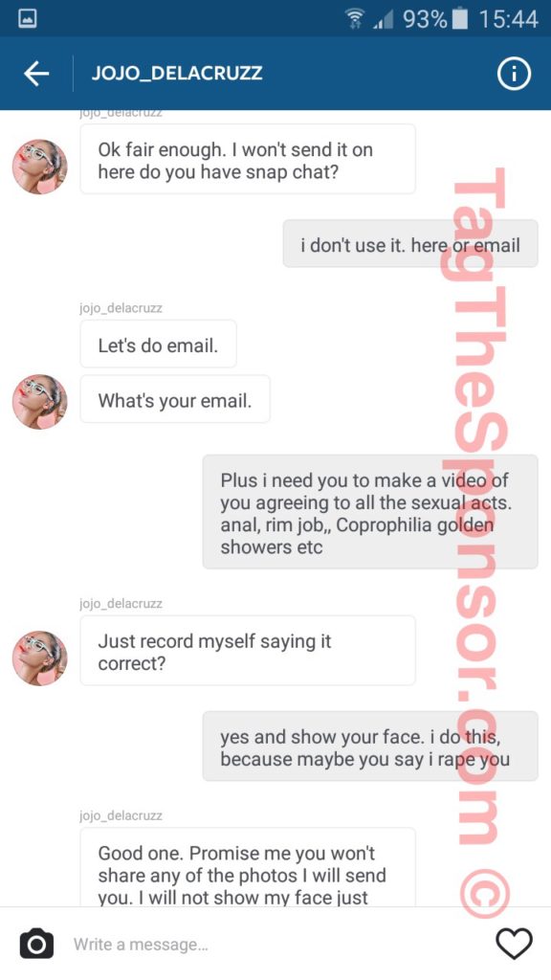Send a heart like icon
This screenshot has width=551, height=980.
(x=514, y=943)
